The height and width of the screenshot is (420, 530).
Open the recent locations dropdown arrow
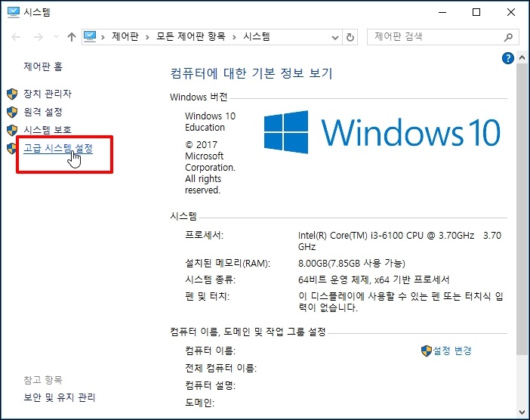[x=56, y=37]
